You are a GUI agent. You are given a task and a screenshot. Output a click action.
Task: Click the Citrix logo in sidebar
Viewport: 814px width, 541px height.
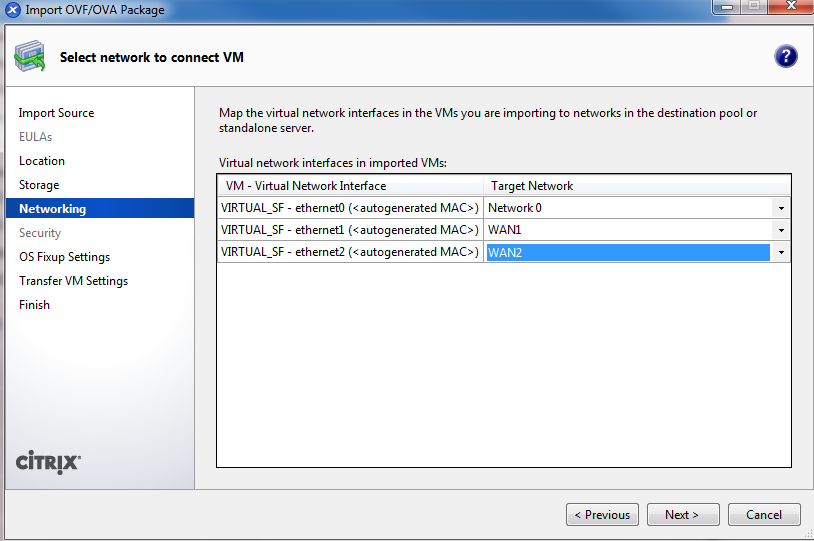(49, 462)
